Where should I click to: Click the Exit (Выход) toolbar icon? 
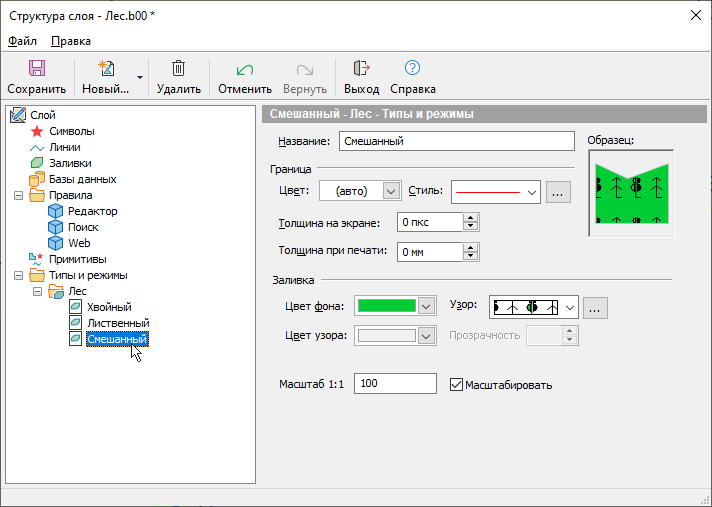[361, 69]
